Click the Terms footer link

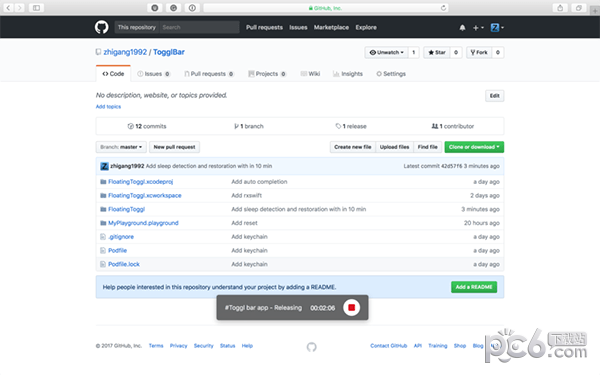pyautogui.click(x=156, y=346)
